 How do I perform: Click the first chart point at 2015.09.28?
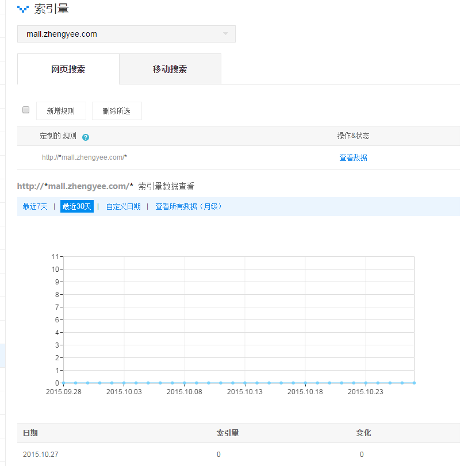pyautogui.click(x=63, y=383)
